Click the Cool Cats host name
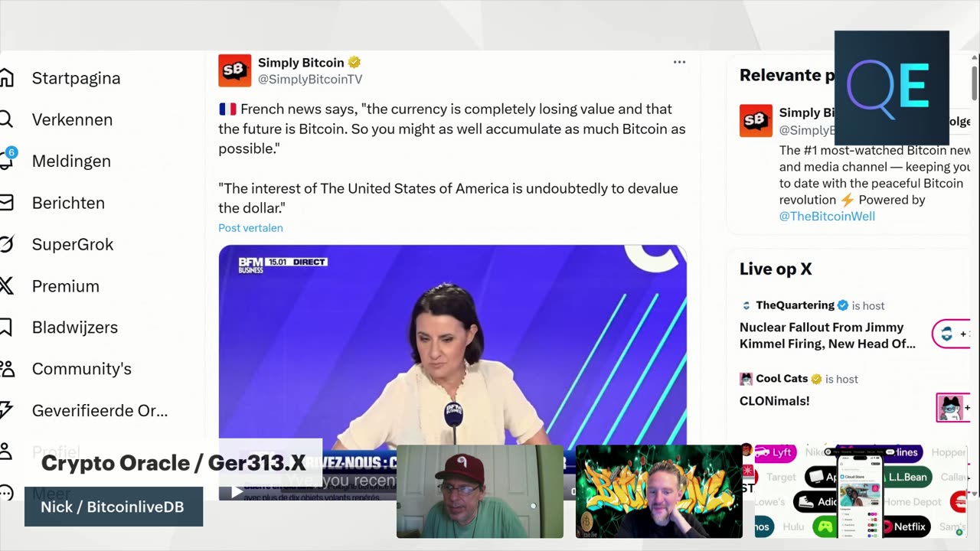 (782, 379)
